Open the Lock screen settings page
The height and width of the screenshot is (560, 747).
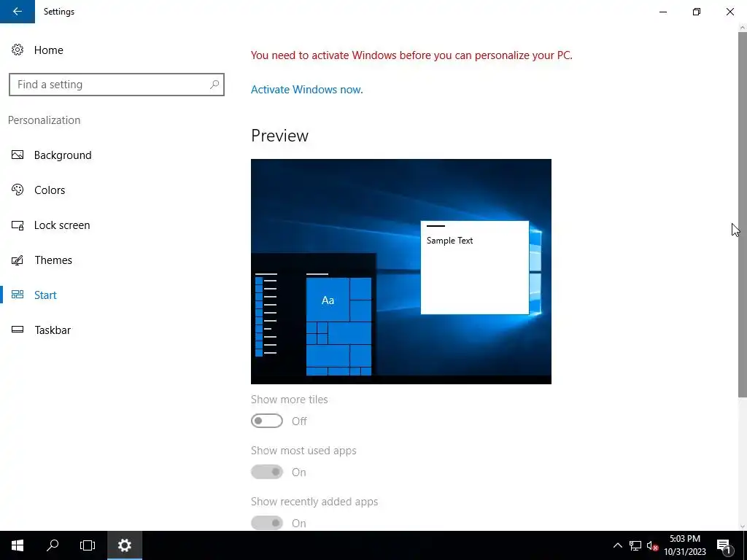(62, 225)
